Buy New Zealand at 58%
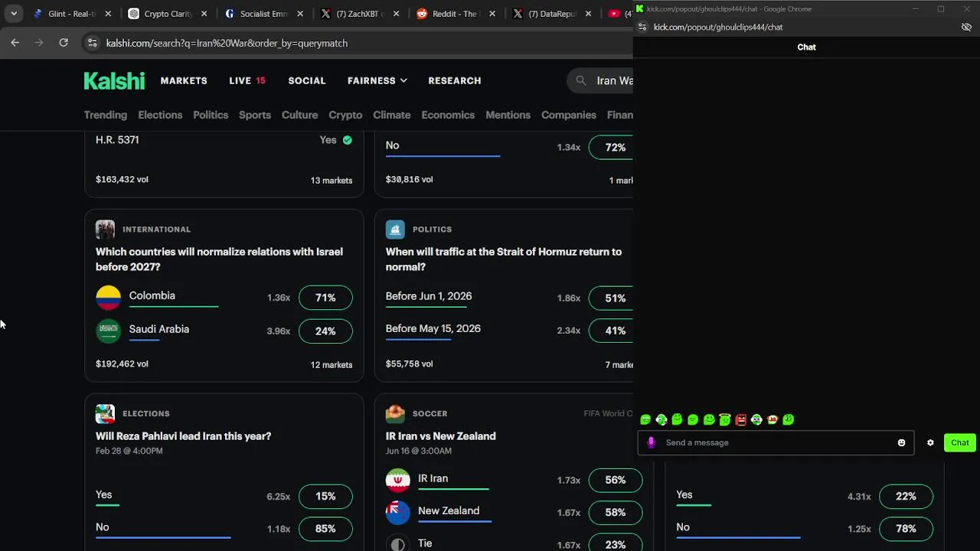 [x=616, y=512]
